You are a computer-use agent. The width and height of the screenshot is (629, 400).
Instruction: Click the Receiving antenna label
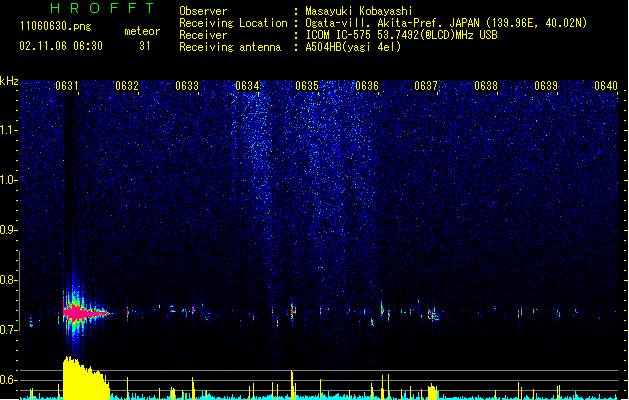click(x=230, y=47)
